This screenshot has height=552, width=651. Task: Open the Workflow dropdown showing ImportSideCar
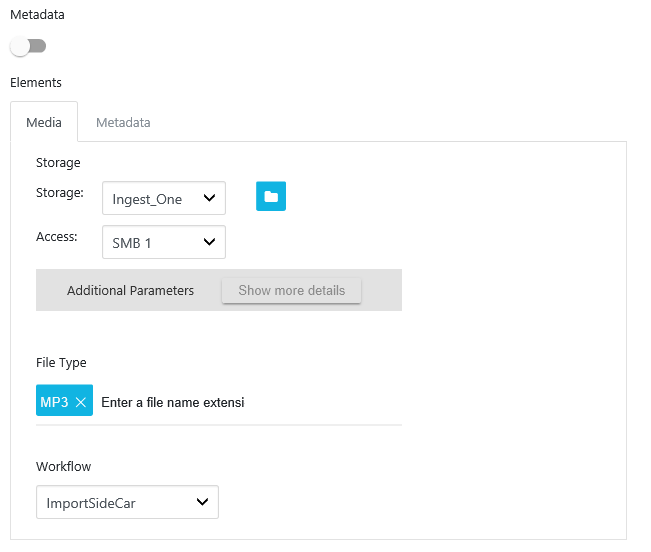126,503
